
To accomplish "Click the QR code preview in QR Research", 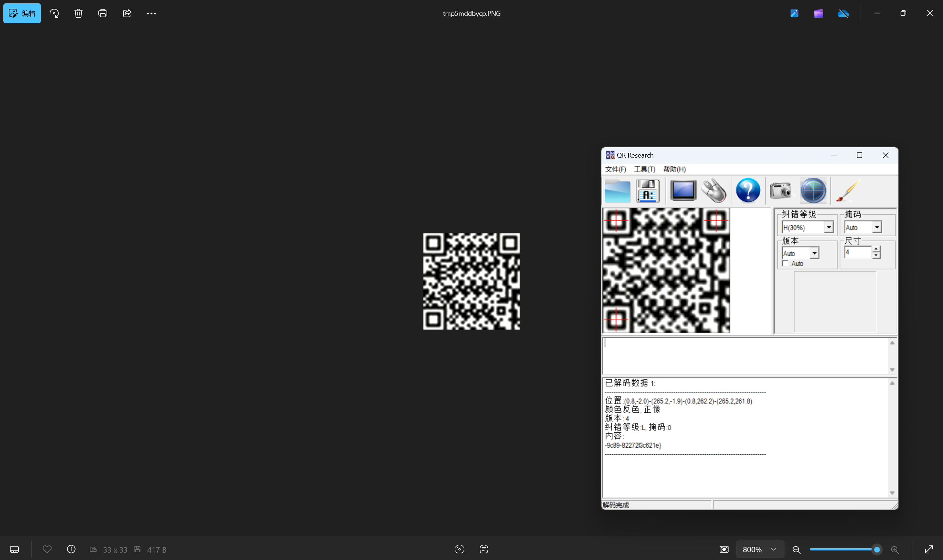I will (667, 270).
